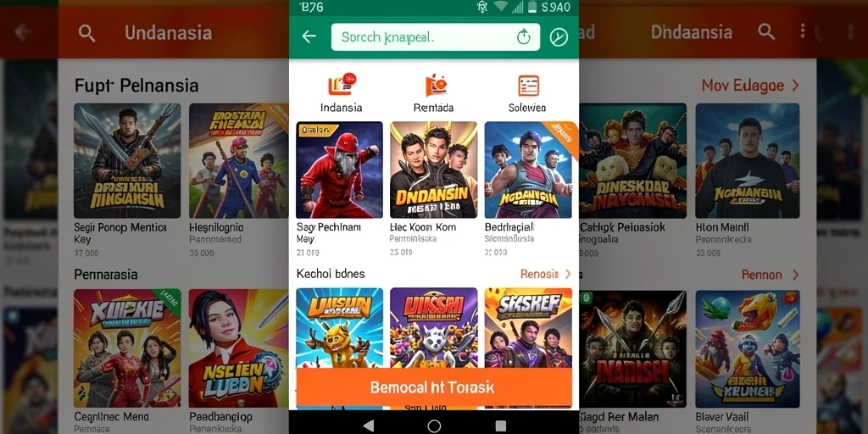
Task: Tap the refresh icon inside the search box
Action: tap(523, 37)
